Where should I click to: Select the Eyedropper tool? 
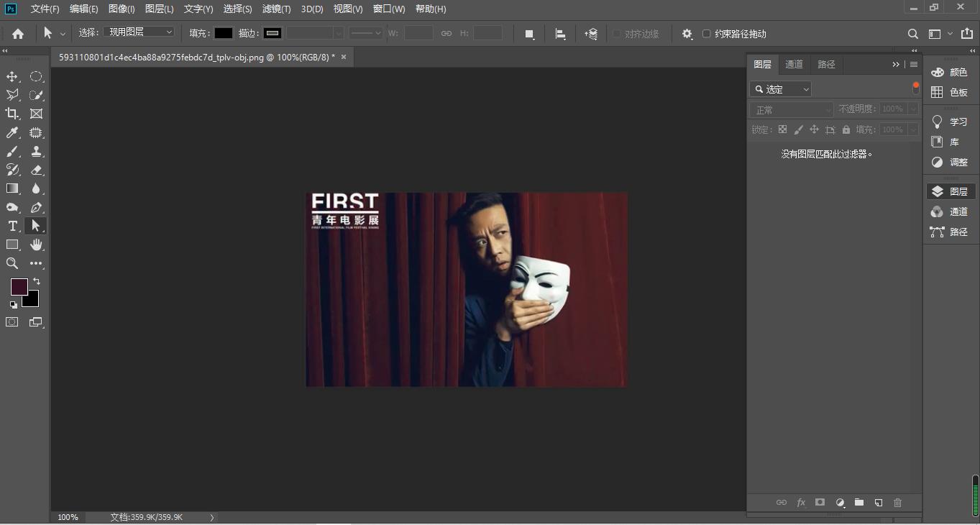tap(12, 132)
